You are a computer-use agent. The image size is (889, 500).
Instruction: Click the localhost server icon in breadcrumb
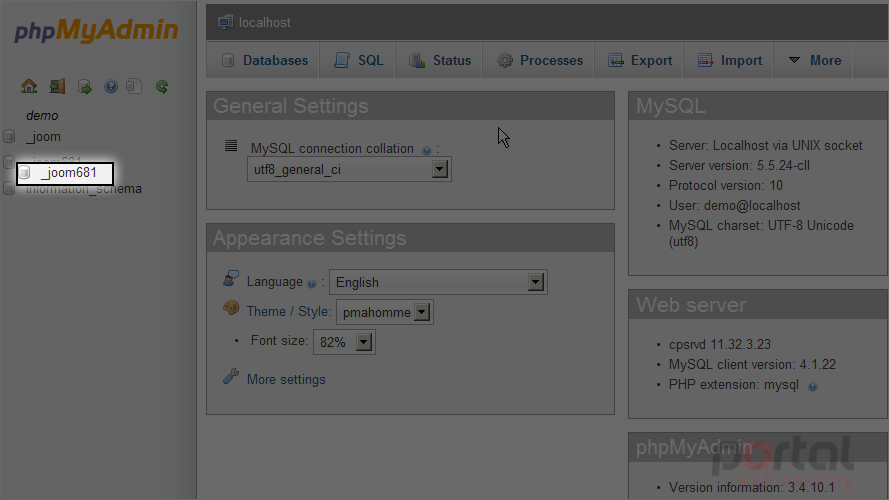pyautogui.click(x=225, y=22)
